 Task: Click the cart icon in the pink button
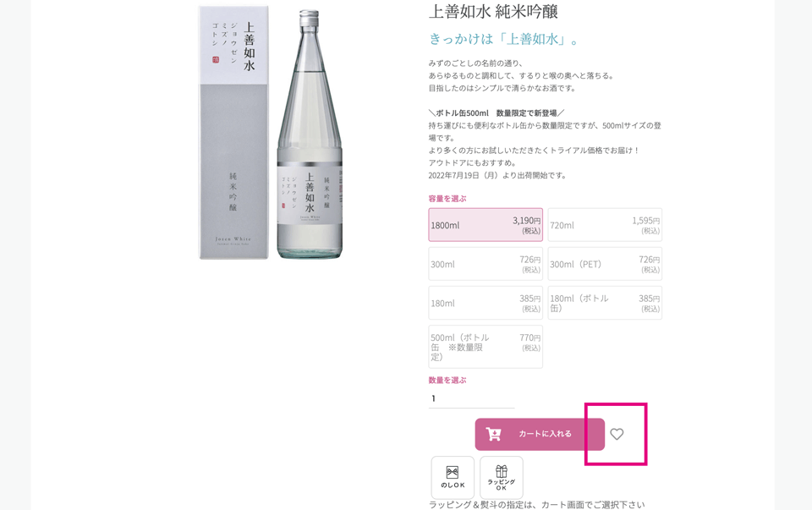coord(493,434)
